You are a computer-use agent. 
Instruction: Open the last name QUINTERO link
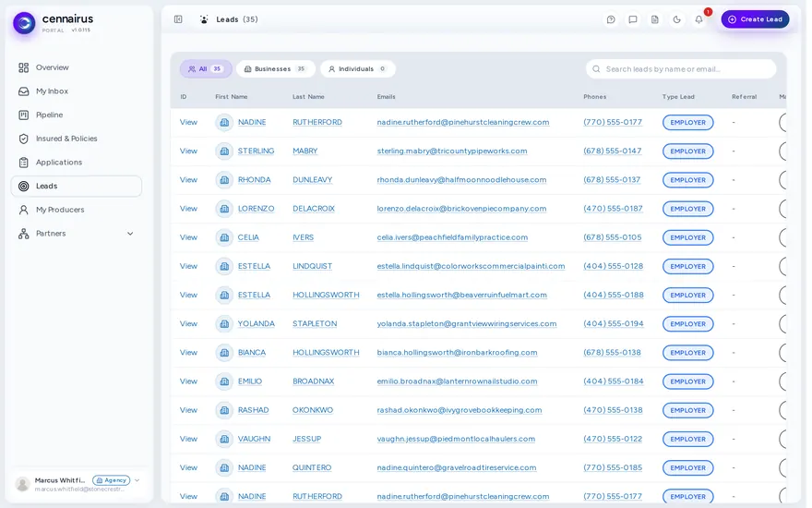tap(312, 467)
